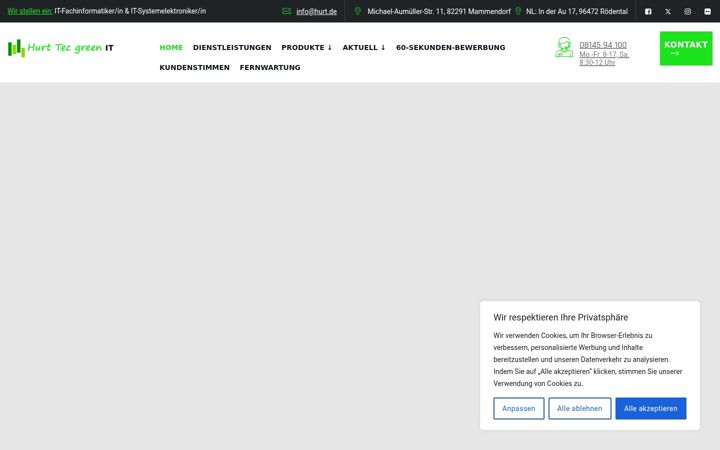Open the Flickr social icon
The height and width of the screenshot is (450, 720).
(x=708, y=11)
